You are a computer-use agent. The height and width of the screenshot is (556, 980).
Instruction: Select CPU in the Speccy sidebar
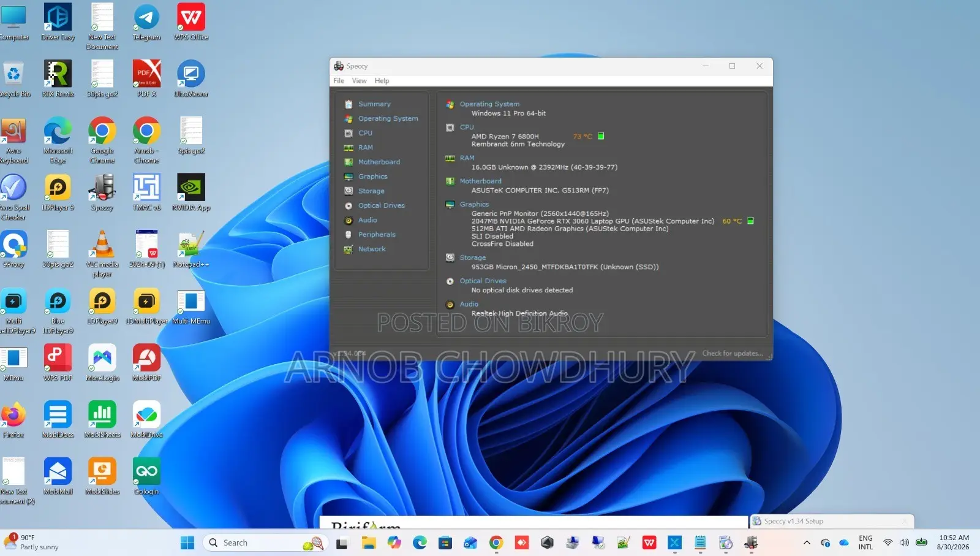tap(365, 133)
